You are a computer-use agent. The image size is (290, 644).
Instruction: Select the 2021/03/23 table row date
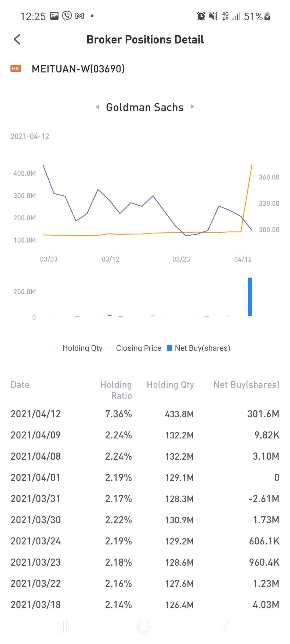click(x=36, y=562)
